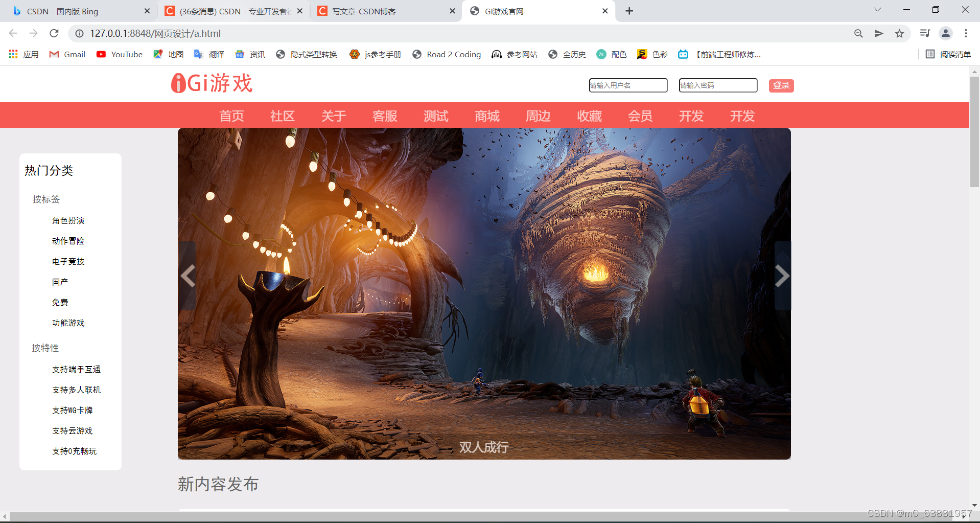Select the 支持端手互通 feature link

[77, 369]
